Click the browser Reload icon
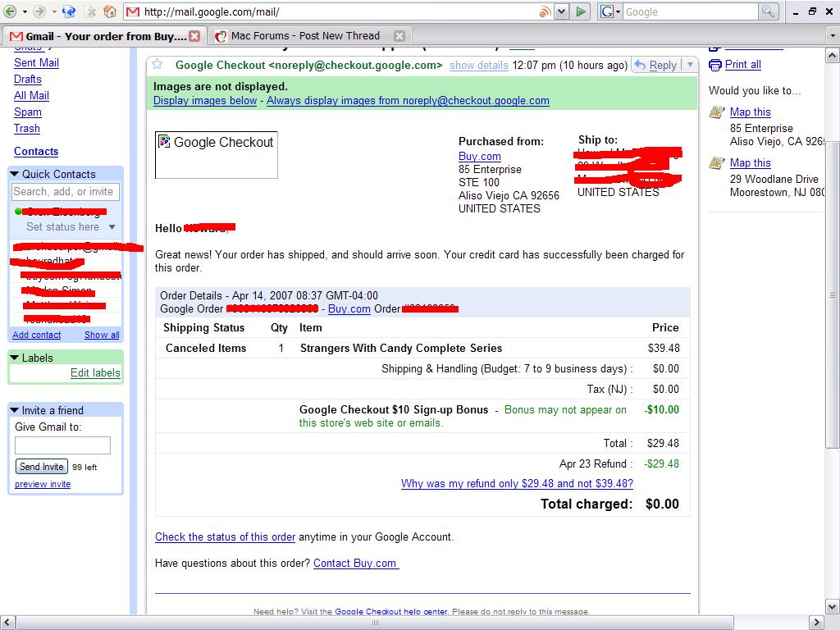This screenshot has width=840, height=630. pyautogui.click(x=69, y=11)
